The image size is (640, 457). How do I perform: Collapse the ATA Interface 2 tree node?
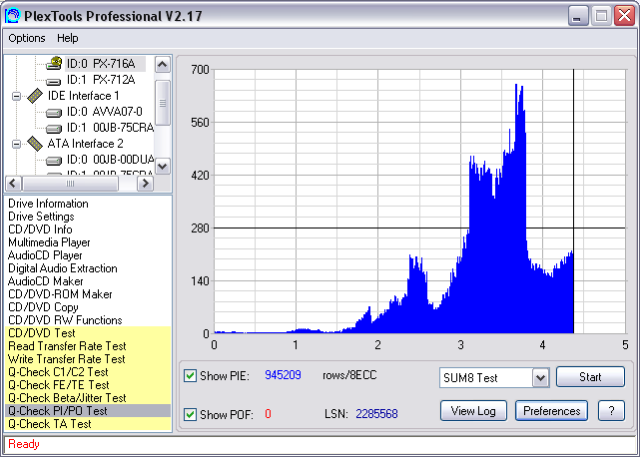click(x=16, y=143)
